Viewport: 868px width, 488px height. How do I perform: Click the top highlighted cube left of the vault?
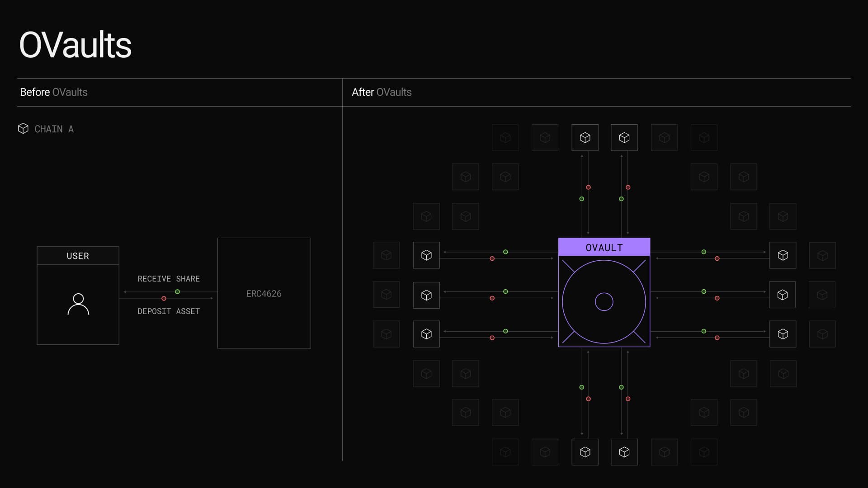[426, 255]
